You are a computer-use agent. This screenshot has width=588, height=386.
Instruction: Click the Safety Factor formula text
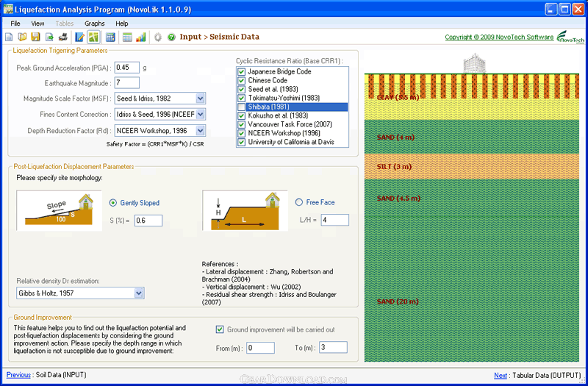click(155, 144)
